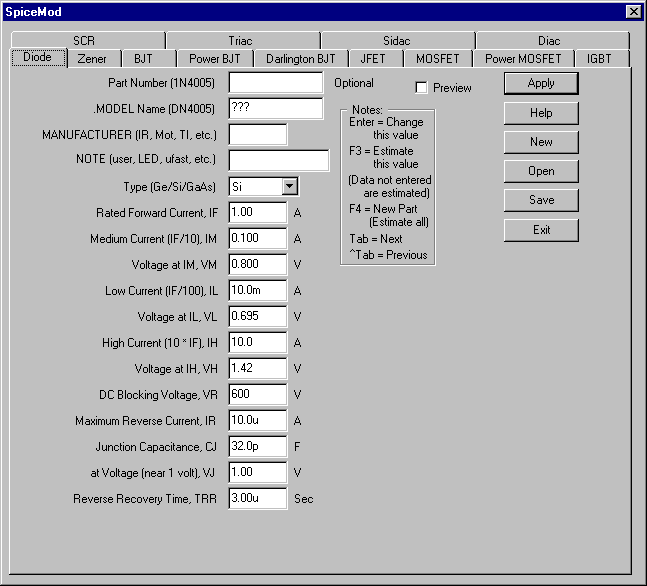The width and height of the screenshot is (647, 586).
Task: Enable the Preview checkbox
Action: [x=421, y=88]
